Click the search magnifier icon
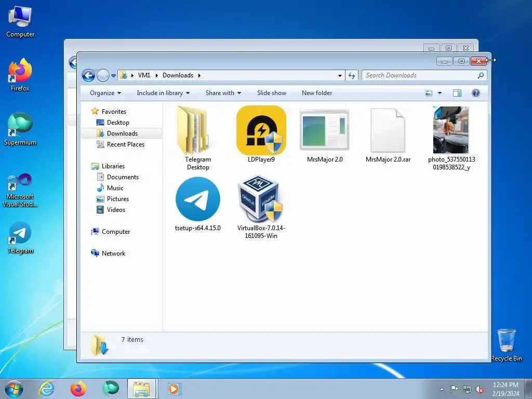The image size is (532, 399). coord(481,75)
